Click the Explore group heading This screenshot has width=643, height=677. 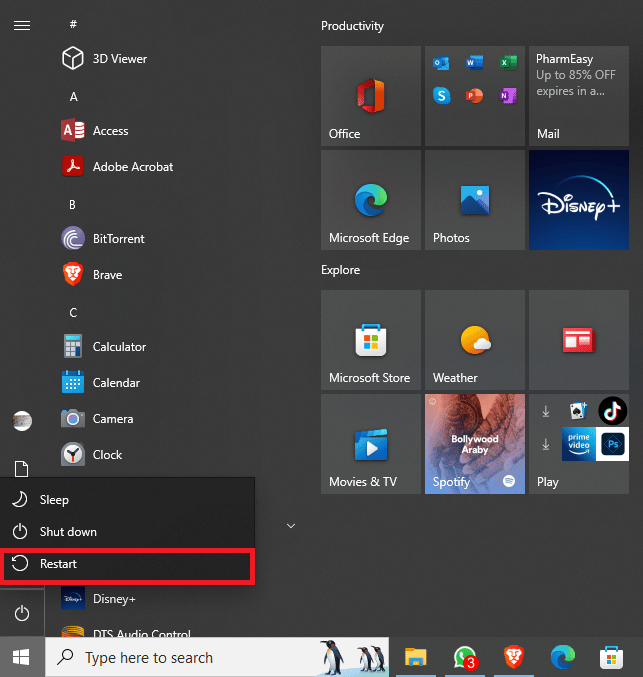click(340, 270)
